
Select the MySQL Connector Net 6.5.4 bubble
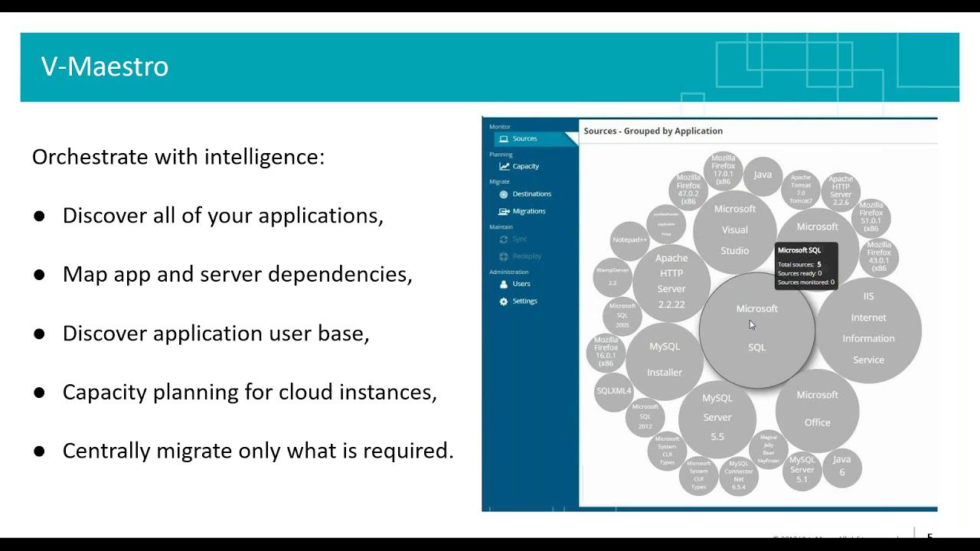click(x=739, y=475)
